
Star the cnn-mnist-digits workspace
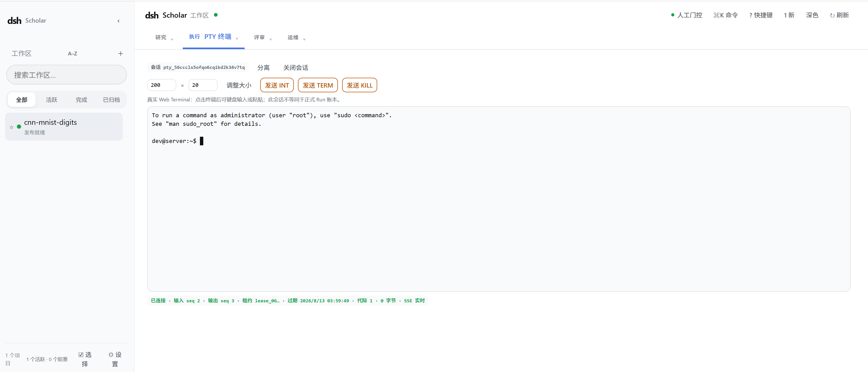pyautogui.click(x=11, y=127)
